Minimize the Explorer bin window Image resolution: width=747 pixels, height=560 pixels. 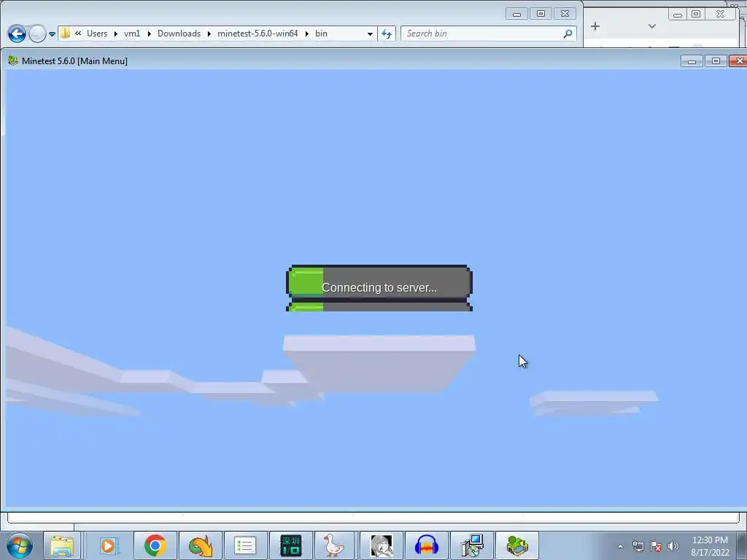point(516,14)
